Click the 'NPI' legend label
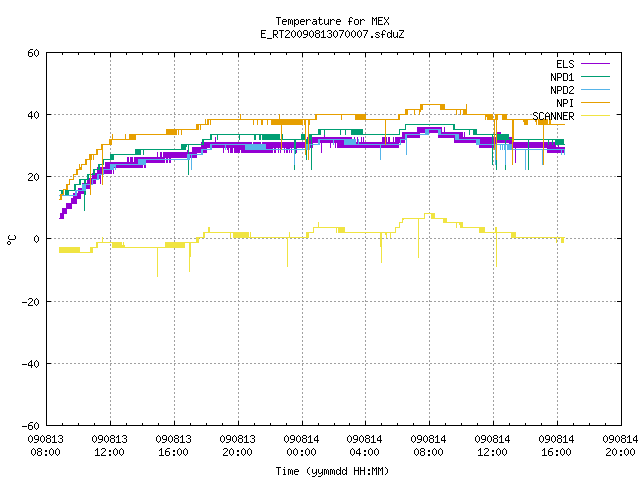640x480 pixels. tap(565, 103)
